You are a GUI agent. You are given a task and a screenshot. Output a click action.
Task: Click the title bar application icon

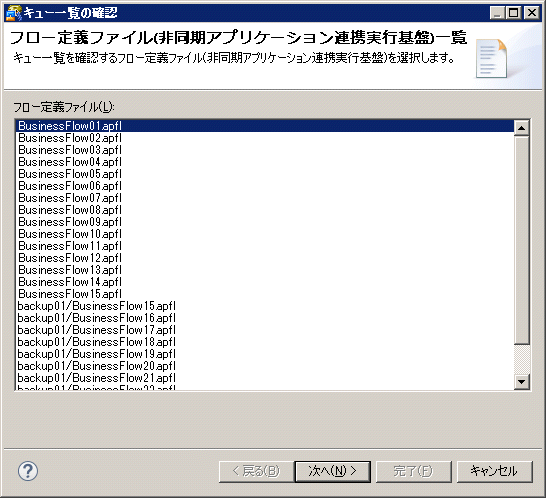point(14,13)
